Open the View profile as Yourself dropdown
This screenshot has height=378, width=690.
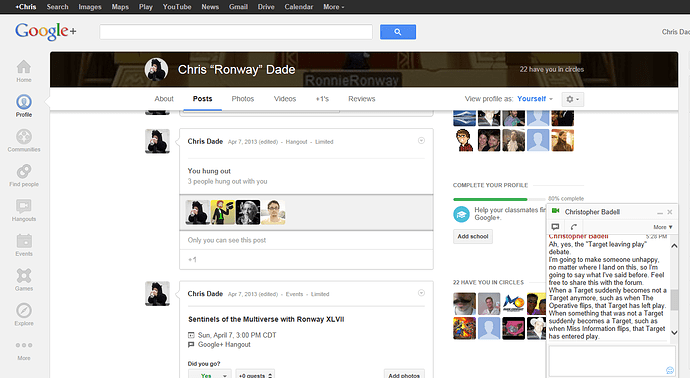(535, 99)
